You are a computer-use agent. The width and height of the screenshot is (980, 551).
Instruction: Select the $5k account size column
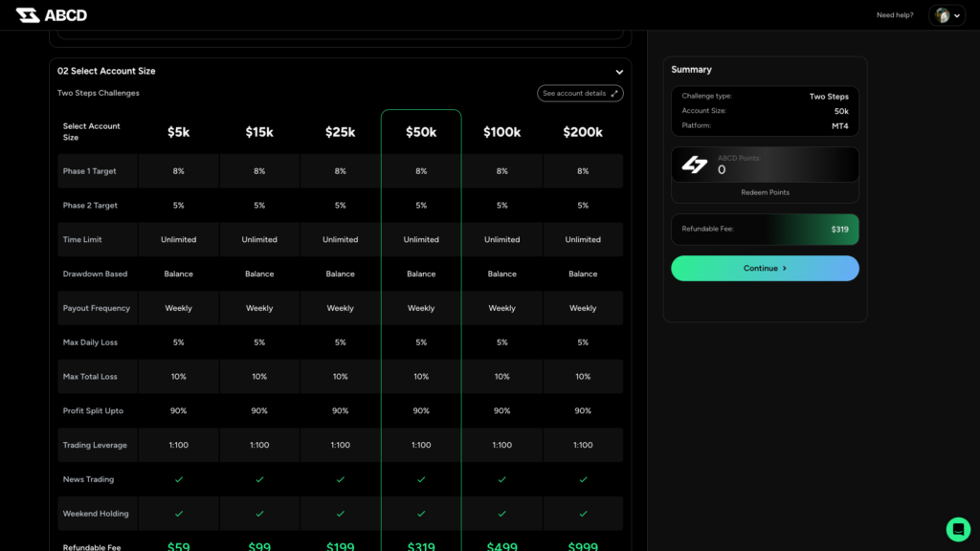click(179, 132)
